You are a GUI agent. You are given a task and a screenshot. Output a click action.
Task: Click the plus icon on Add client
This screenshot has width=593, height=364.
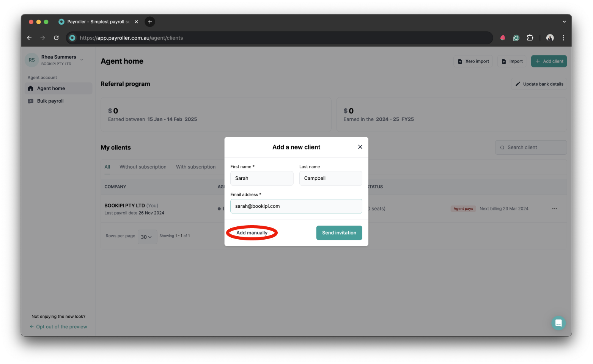click(537, 61)
